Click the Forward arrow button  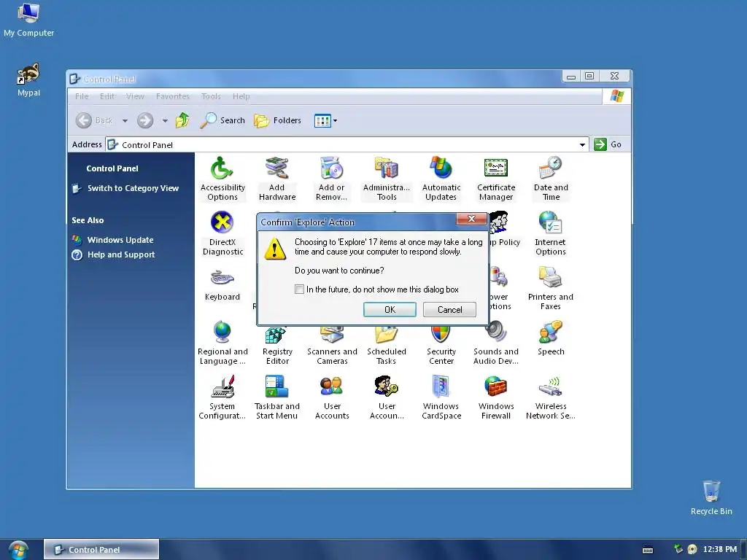pyautogui.click(x=145, y=120)
